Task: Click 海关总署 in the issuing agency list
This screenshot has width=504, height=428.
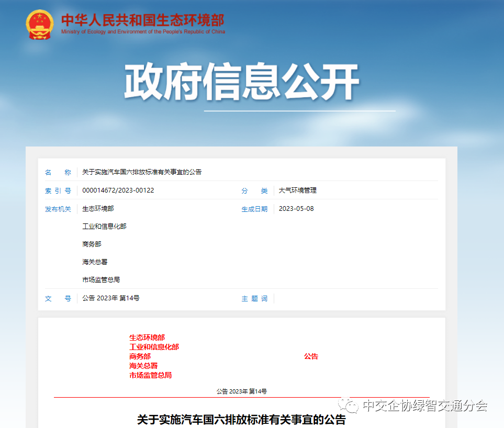Action: (95, 262)
